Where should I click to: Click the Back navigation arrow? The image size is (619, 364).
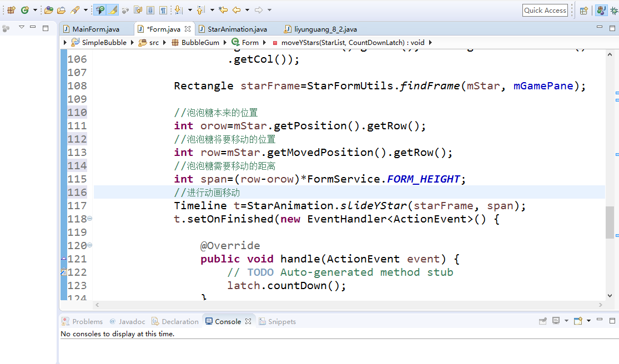click(x=236, y=10)
